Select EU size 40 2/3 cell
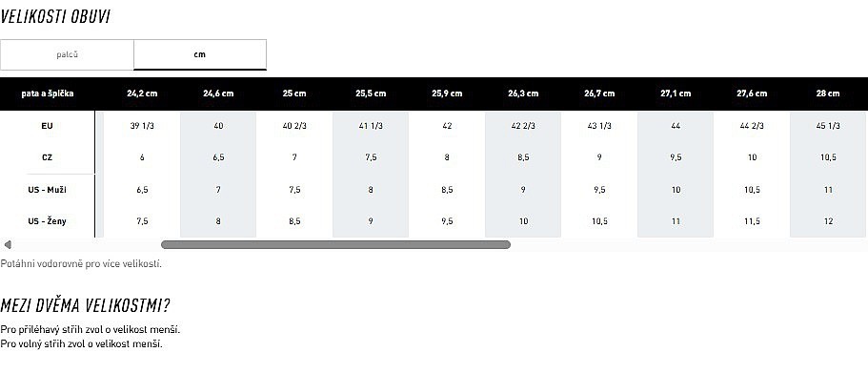The image size is (868, 373). point(294,126)
